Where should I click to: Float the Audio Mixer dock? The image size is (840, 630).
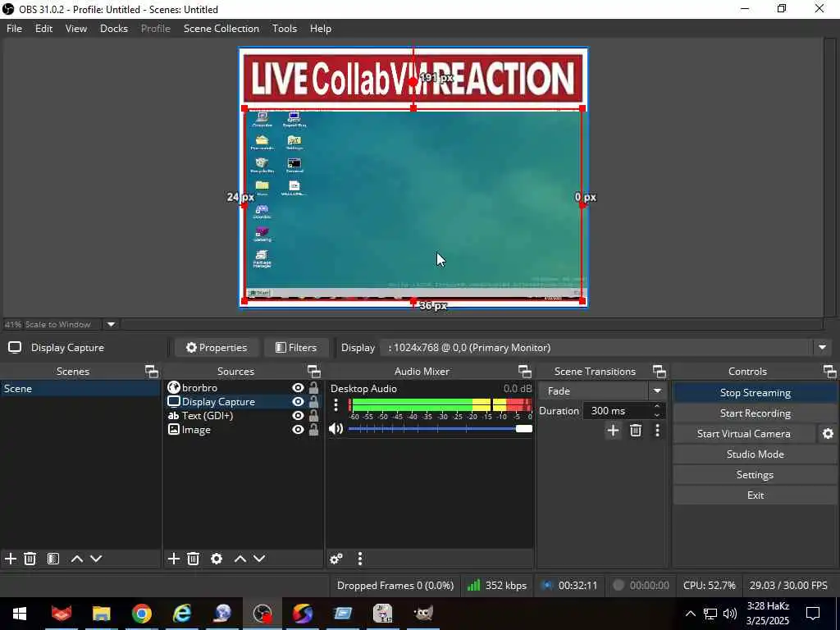524,372
